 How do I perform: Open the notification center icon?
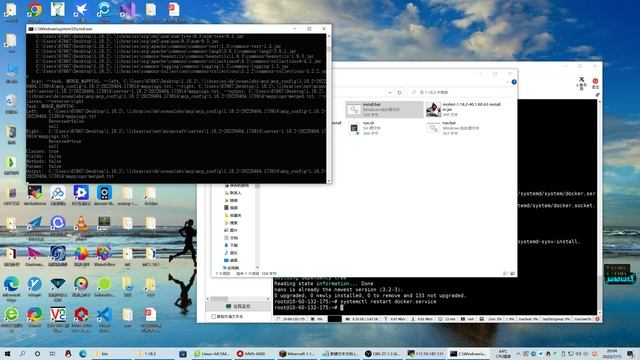click(x=631, y=353)
